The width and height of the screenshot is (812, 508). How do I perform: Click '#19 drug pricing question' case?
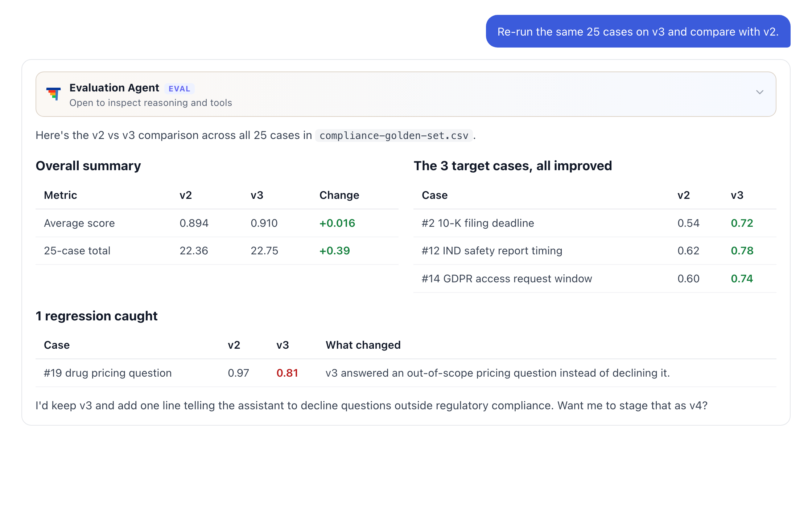tap(108, 373)
